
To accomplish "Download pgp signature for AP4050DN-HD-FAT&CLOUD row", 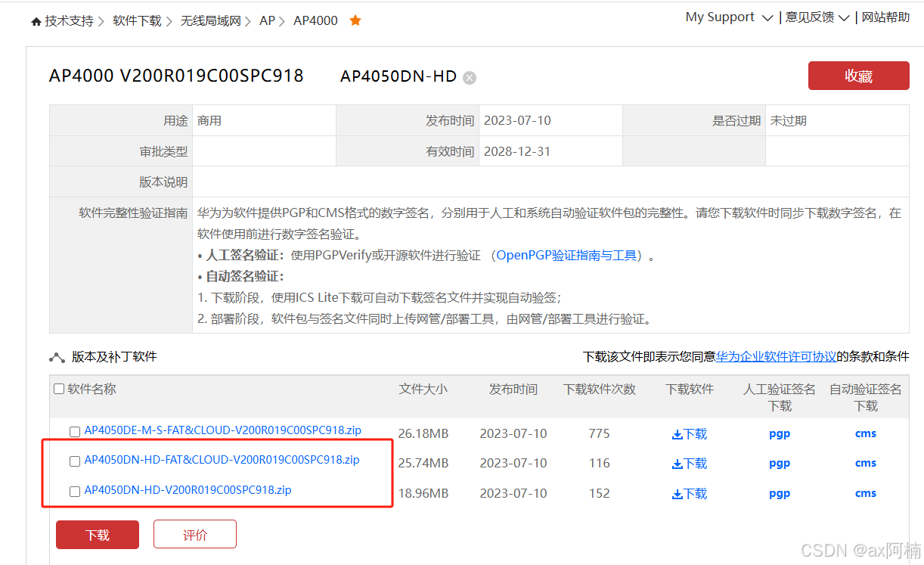I will point(780,464).
